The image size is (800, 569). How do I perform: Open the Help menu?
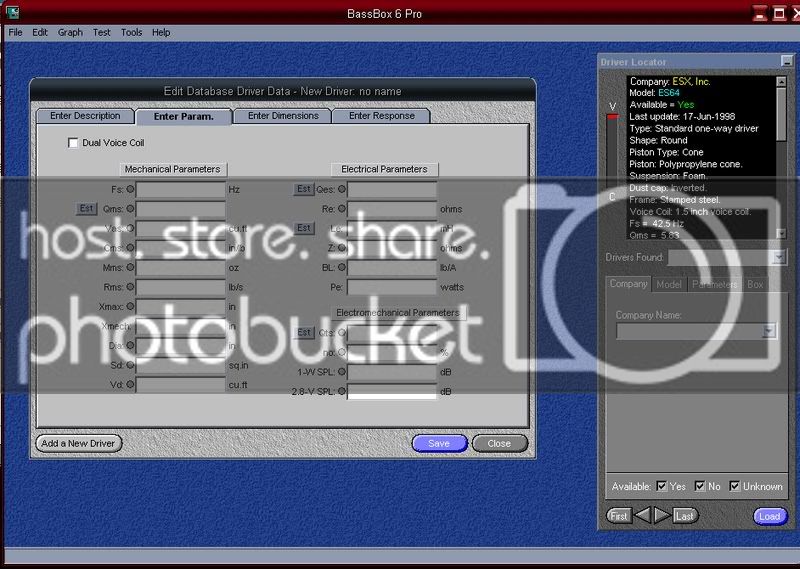(x=161, y=33)
